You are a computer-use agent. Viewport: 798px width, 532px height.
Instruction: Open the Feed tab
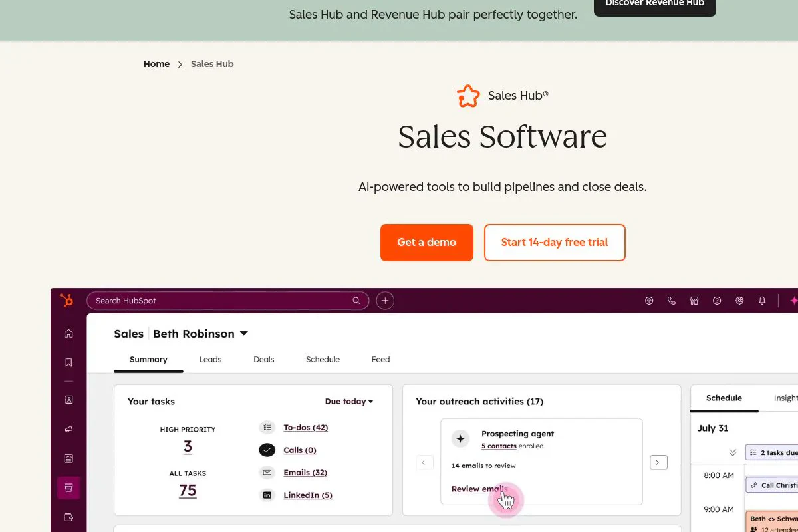[381, 360]
